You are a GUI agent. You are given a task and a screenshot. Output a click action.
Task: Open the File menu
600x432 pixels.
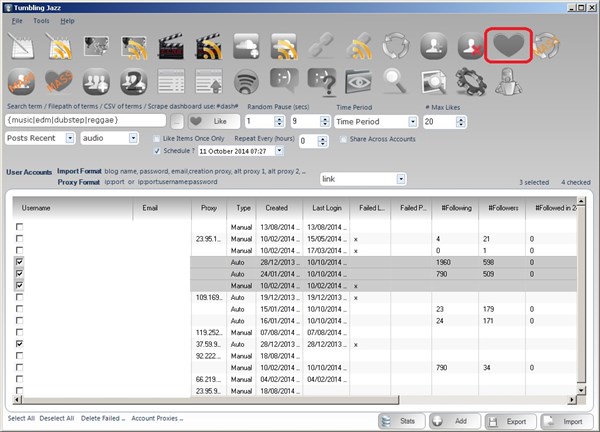pyautogui.click(x=17, y=21)
